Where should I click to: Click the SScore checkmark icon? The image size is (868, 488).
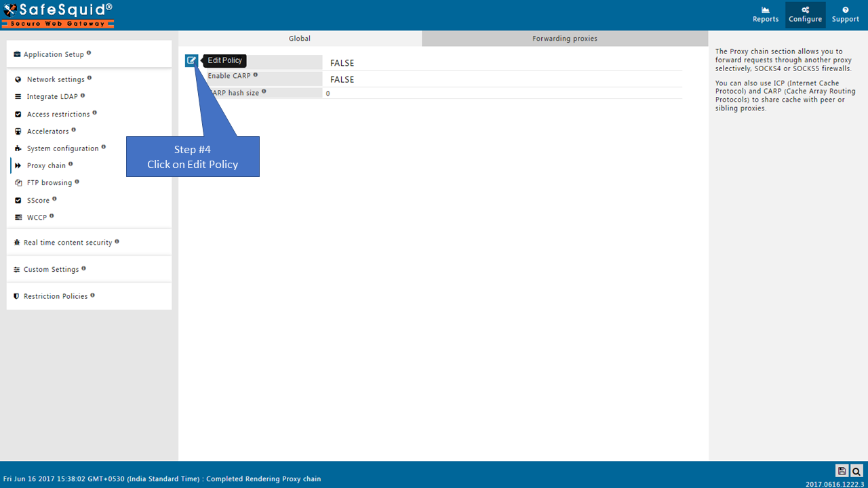(x=18, y=201)
